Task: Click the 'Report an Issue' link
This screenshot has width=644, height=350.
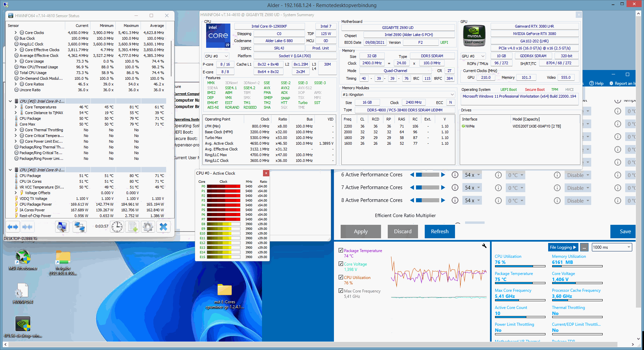Action: click(x=622, y=83)
